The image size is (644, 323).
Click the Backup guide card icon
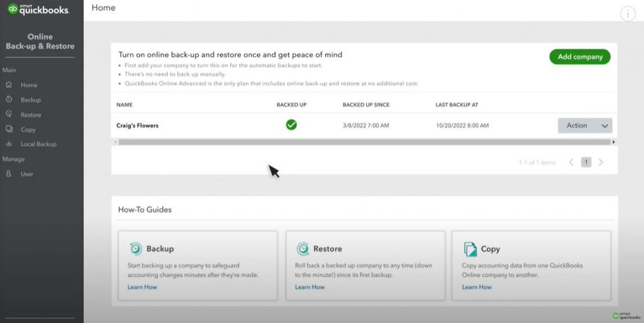(x=136, y=249)
